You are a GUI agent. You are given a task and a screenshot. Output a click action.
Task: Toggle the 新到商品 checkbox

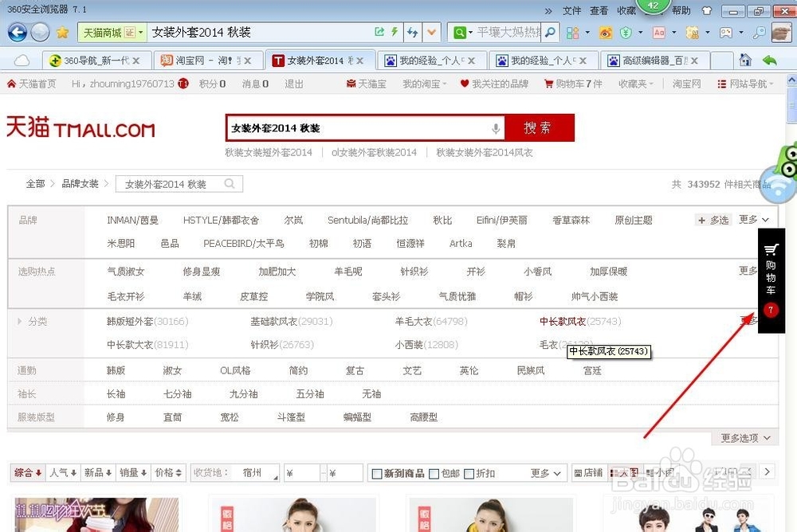[x=377, y=474]
